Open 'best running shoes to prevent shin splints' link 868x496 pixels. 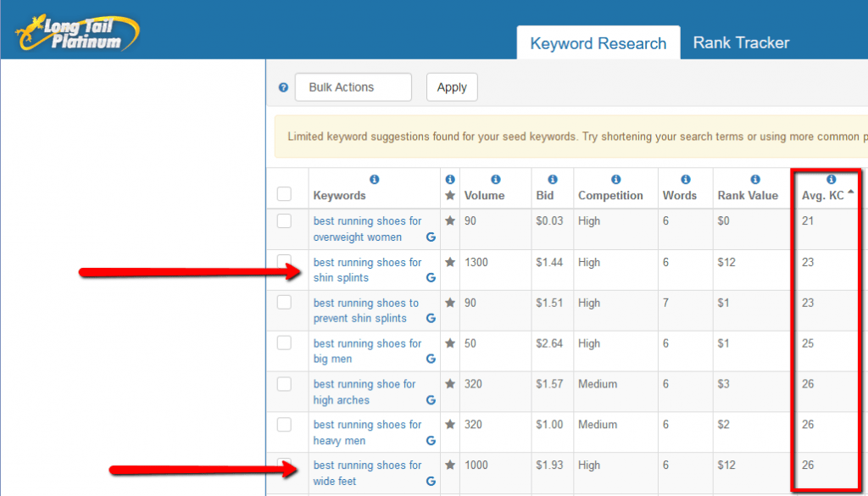pyautogui.click(x=366, y=310)
